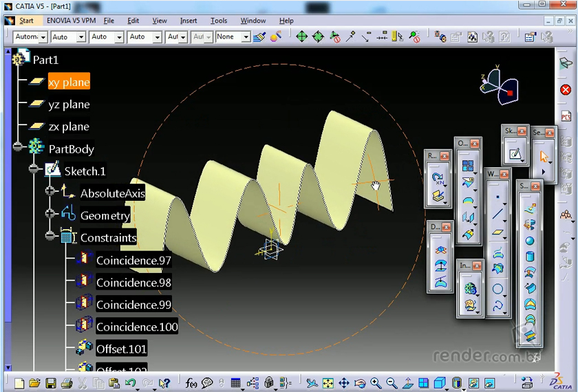Select the yz plane in the tree
This screenshot has width=578, height=392.
pos(69,105)
